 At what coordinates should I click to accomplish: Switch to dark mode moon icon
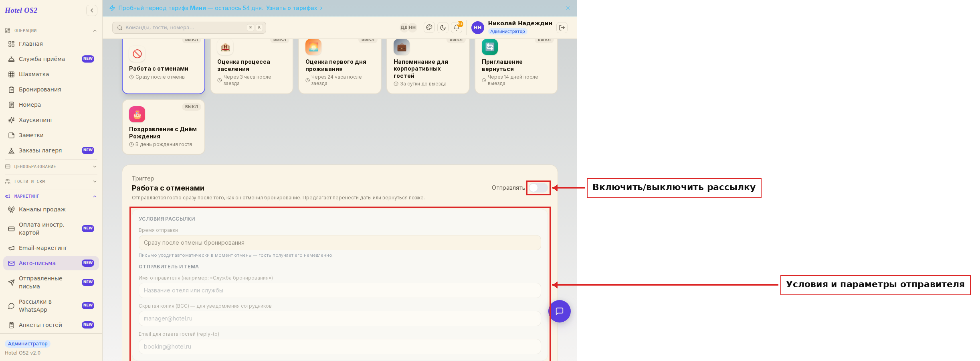[x=443, y=28]
